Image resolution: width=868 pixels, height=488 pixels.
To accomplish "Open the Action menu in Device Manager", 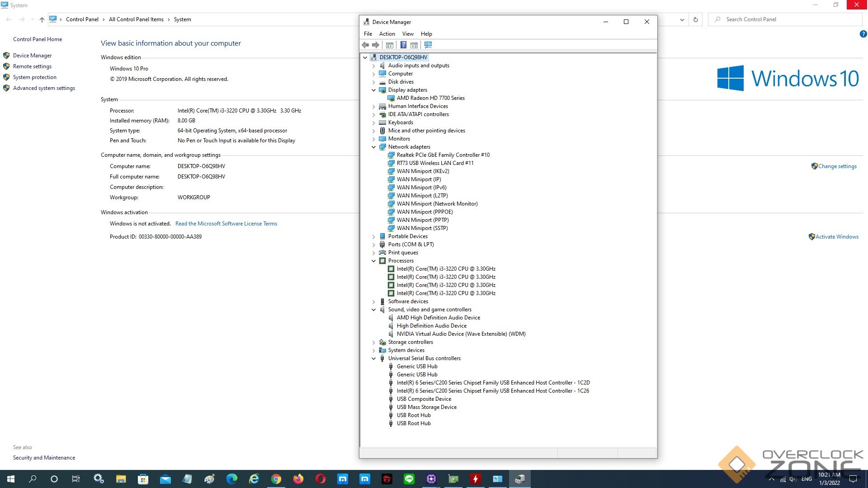I will click(x=387, y=34).
